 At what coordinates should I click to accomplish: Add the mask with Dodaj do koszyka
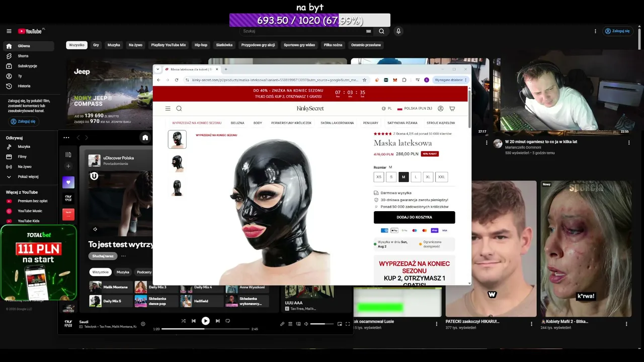[414, 217]
